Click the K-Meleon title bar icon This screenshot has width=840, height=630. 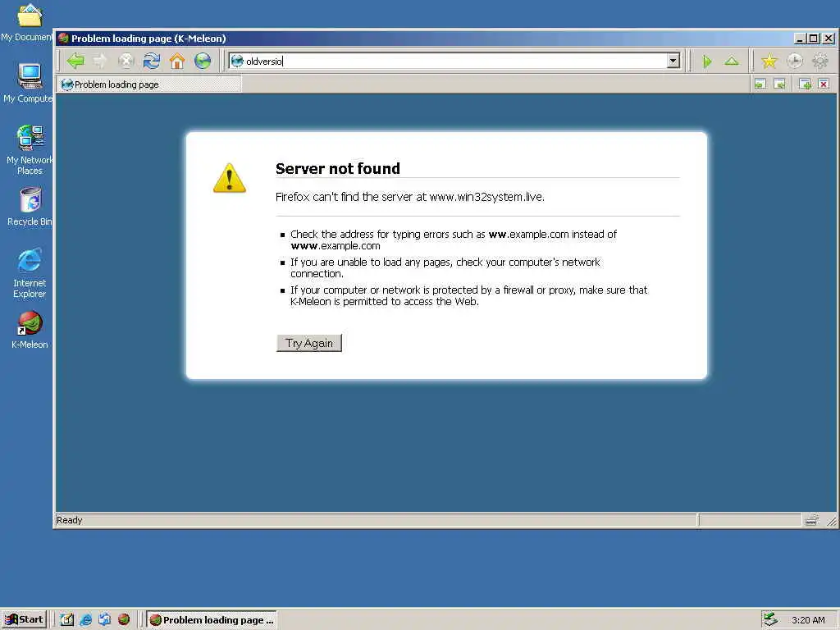(63, 38)
